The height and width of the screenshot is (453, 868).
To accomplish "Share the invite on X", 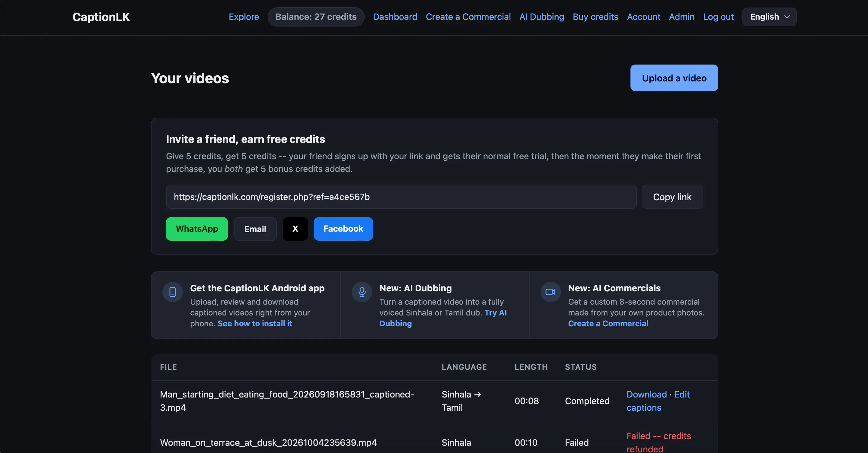I will pyautogui.click(x=295, y=229).
